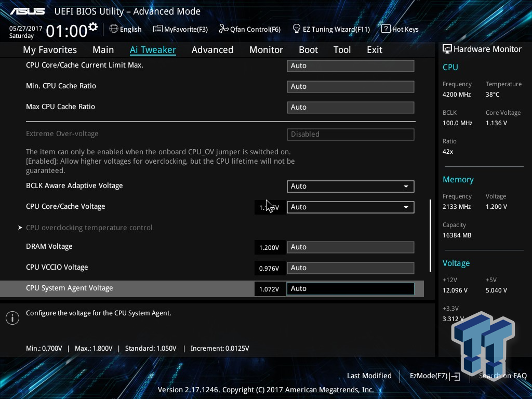Select the Max CPU Cache Ratio Auto field

(x=351, y=107)
